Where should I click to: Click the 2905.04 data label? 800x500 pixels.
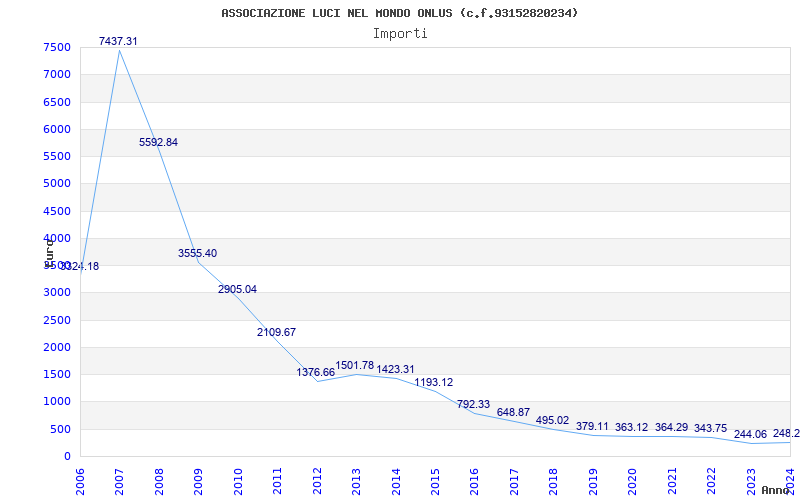[237, 289]
